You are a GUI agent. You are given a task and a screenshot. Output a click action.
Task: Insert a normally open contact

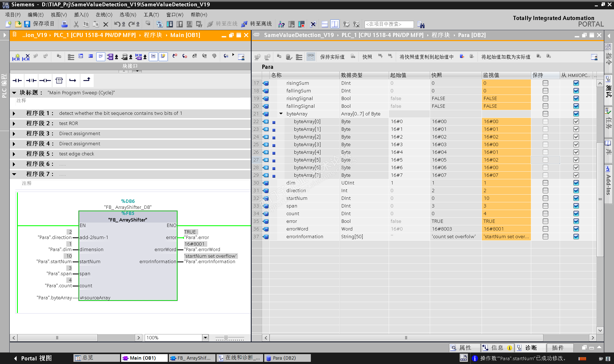[17, 80]
